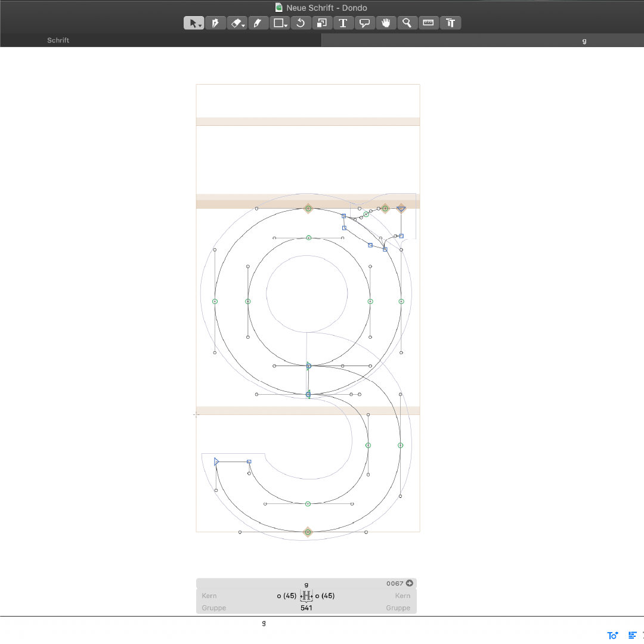Viewport: 644px width, 644px height.
Task: Pick the Erase tool
Action: click(237, 23)
